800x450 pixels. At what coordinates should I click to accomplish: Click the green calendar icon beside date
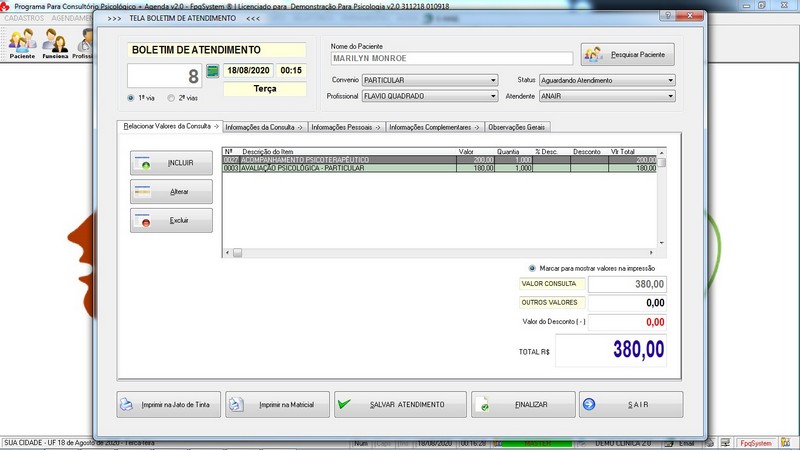click(212, 71)
